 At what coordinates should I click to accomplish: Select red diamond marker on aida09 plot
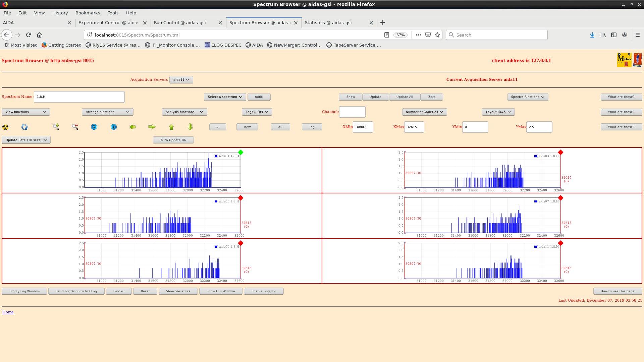coord(240,243)
